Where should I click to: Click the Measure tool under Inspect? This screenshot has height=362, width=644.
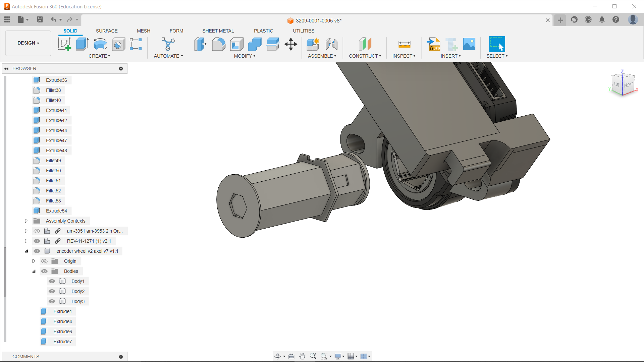click(x=404, y=44)
